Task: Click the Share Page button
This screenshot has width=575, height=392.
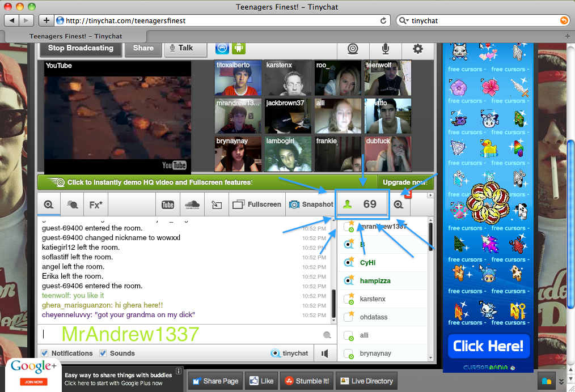Action: (x=215, y=381)
